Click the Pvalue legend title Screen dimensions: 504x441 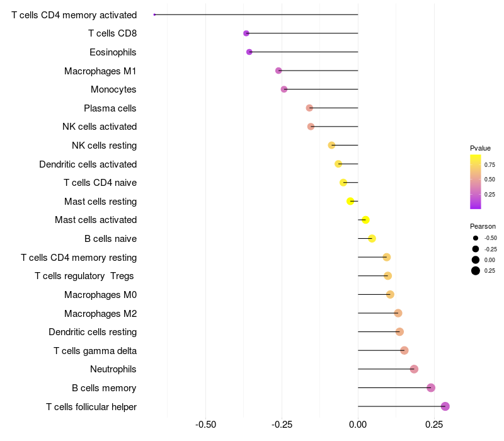coord(480,148)
